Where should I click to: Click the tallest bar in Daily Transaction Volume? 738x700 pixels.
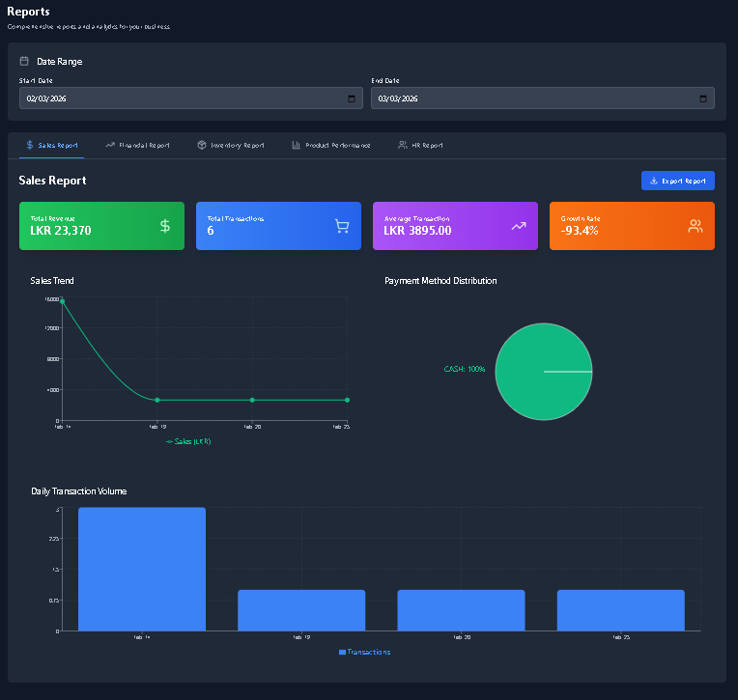tap(142, 570)
